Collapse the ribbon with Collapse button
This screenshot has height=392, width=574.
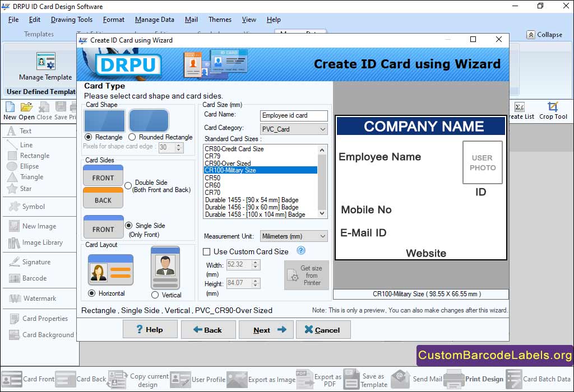click(544, 35)
